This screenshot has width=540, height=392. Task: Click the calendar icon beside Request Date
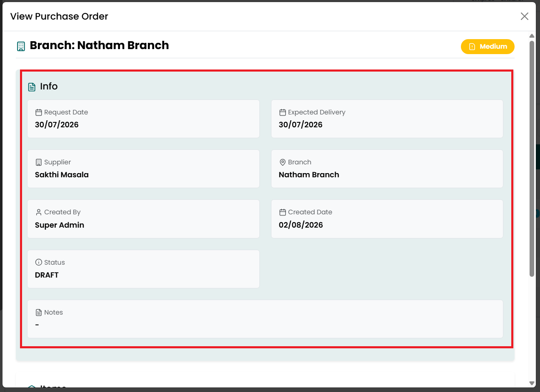[39, 112]
